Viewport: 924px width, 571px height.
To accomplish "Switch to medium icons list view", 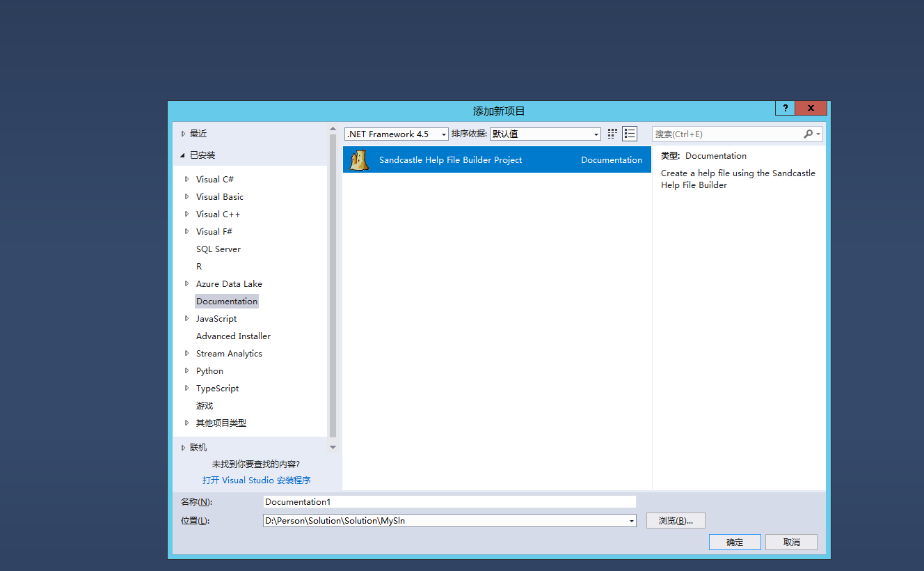I will point(630,134).
